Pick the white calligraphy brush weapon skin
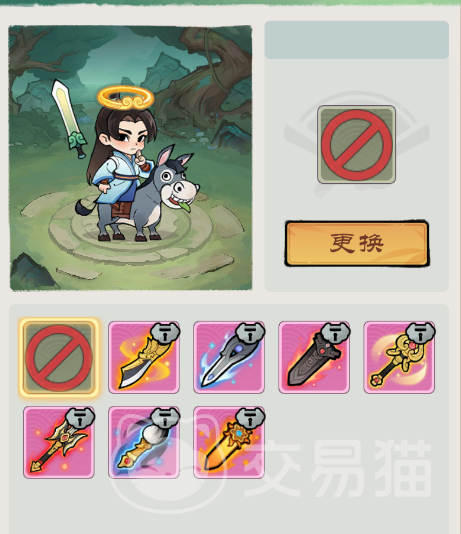This screenshot has width=461, height=534. (x=144, y=442)
